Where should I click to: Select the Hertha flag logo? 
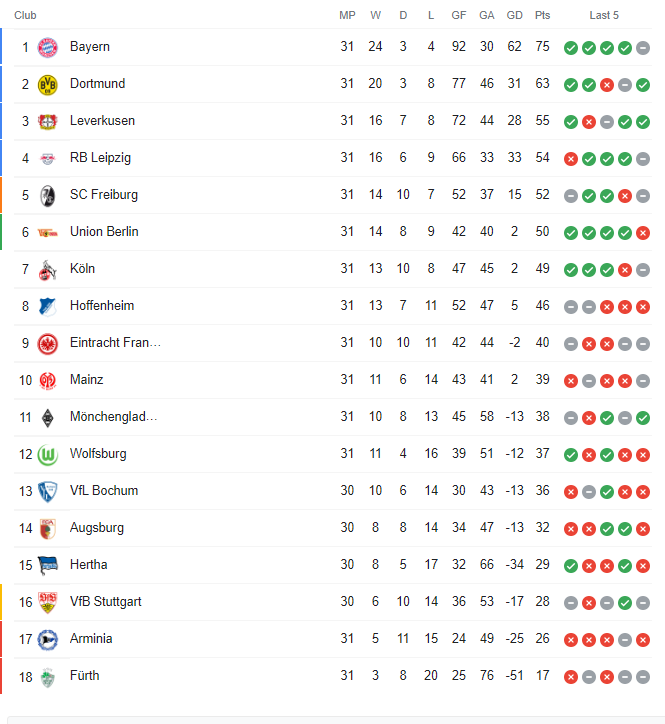click(x=48, y=566)
